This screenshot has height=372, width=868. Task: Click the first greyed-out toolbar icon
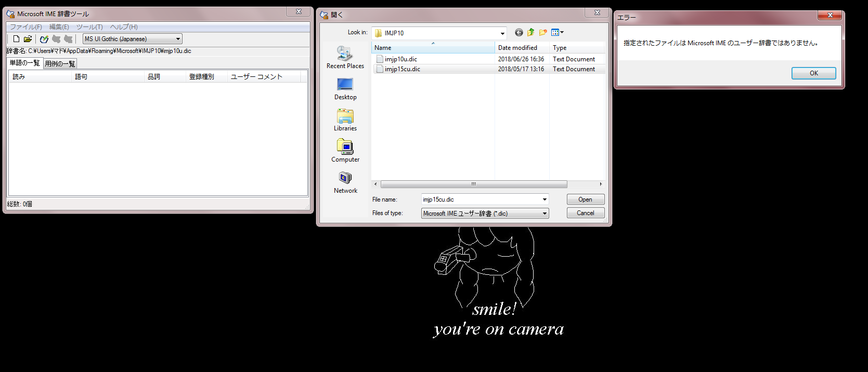pyautogui.click(x=56, y=39)
